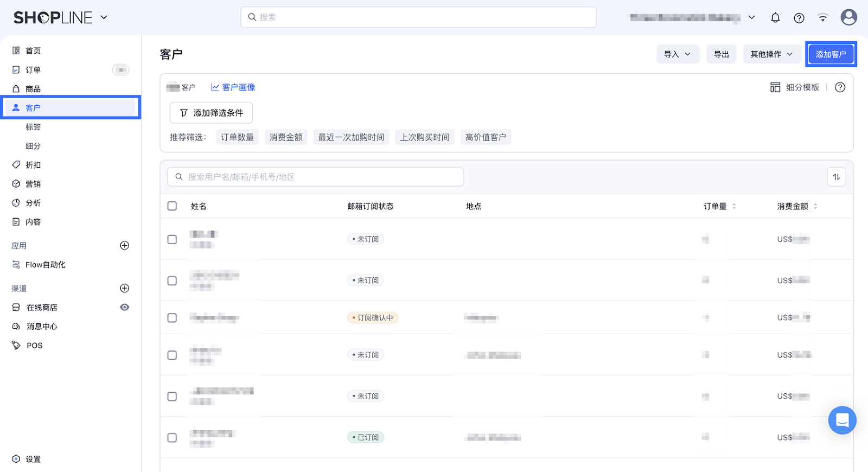Click the plus icon next to 应用
Screen dimensions: 868x472
[x=124, y=246]
